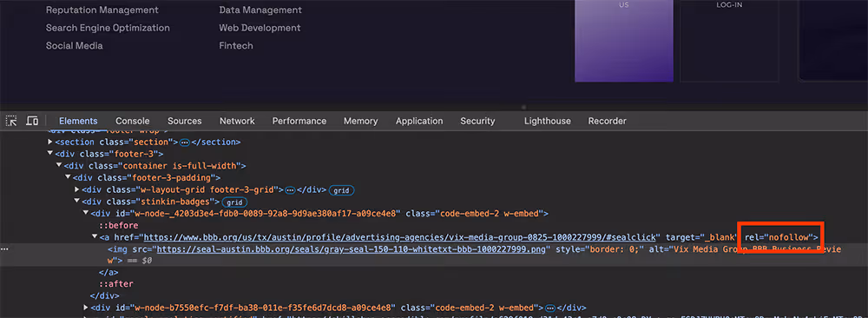The width and height of the screenshot is (868, 318).
Task: Collapse the div class="footer-3" node
Action: (x=50, y=154)
